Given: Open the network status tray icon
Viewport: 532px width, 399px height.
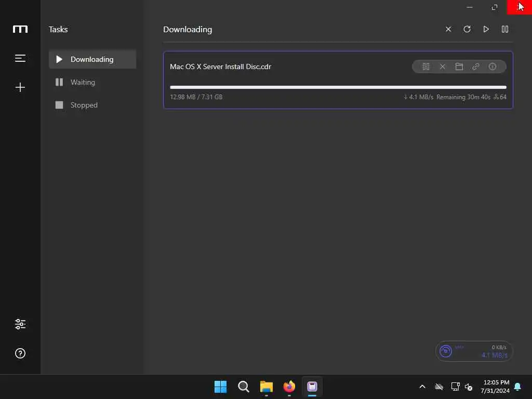Looking at the screenshot, I should click(x=455, y=387).
